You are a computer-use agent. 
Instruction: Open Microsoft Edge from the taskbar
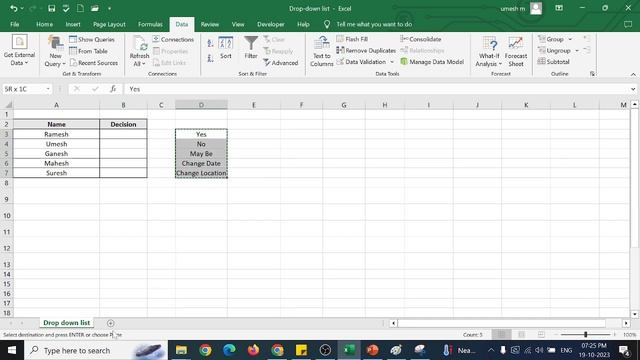click(229, 350)
